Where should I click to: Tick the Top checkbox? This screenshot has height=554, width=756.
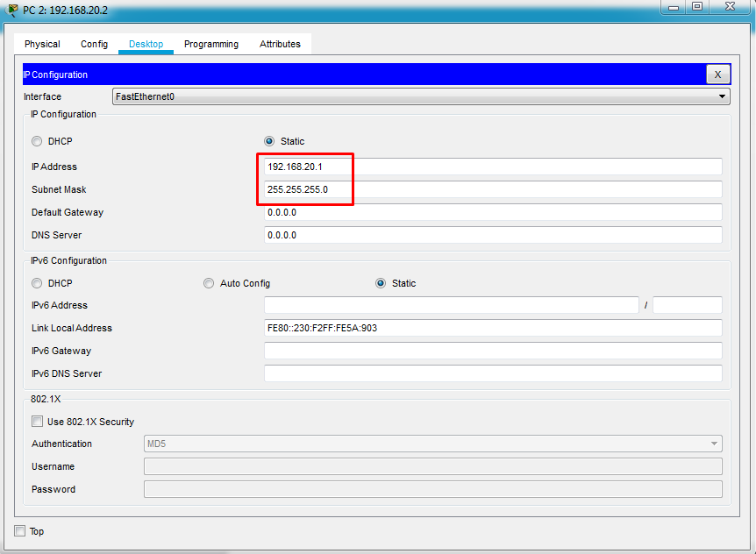20,531
